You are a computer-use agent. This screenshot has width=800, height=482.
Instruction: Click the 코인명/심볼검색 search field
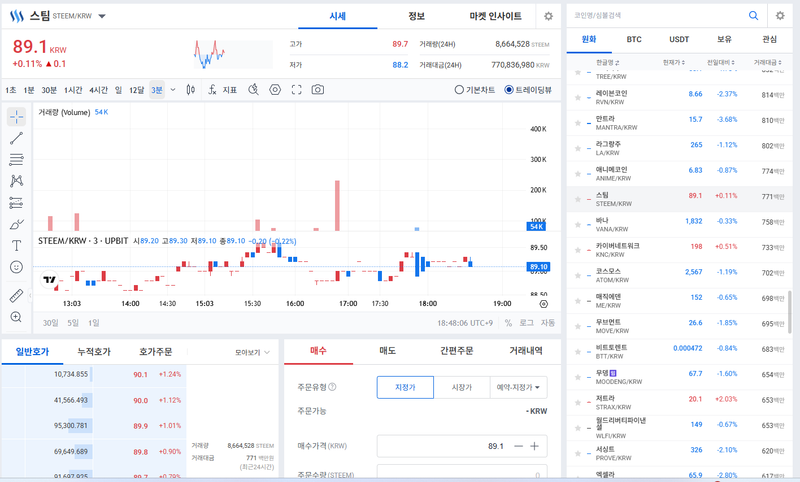655,16
